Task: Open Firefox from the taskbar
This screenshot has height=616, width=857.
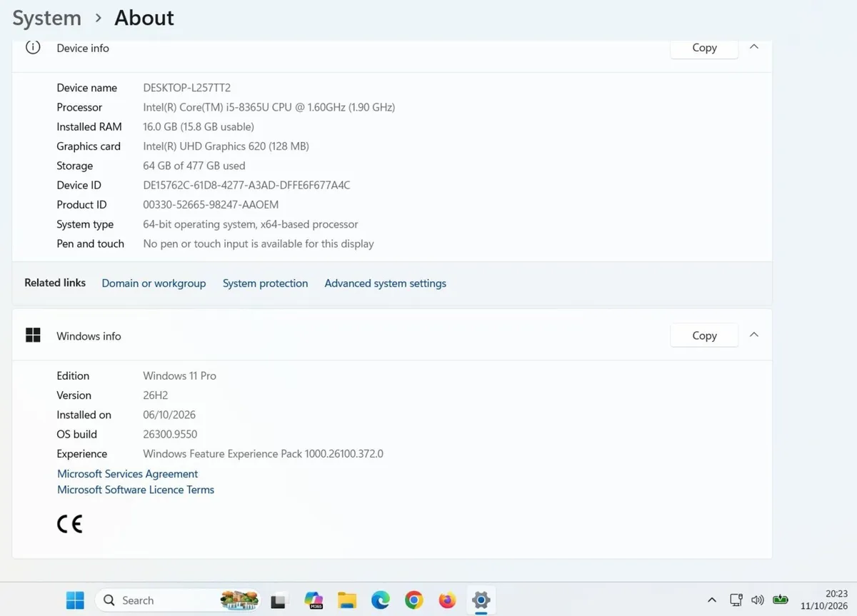Action: [447, 600]
